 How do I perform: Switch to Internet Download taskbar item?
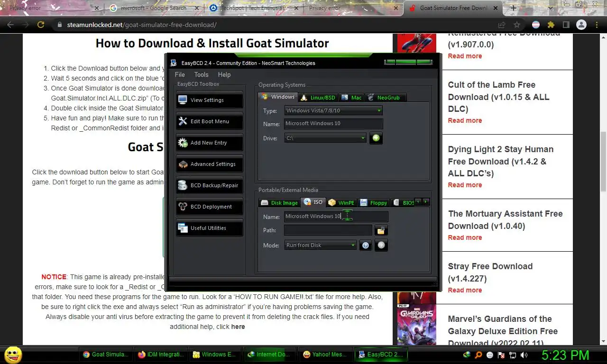point(269,354)
